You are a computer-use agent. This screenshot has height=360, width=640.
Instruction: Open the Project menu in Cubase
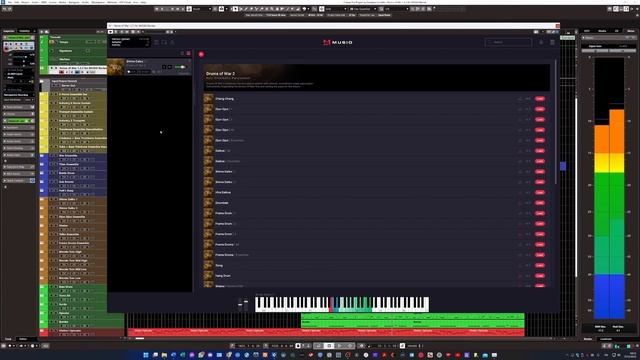(x=25, y=2)
